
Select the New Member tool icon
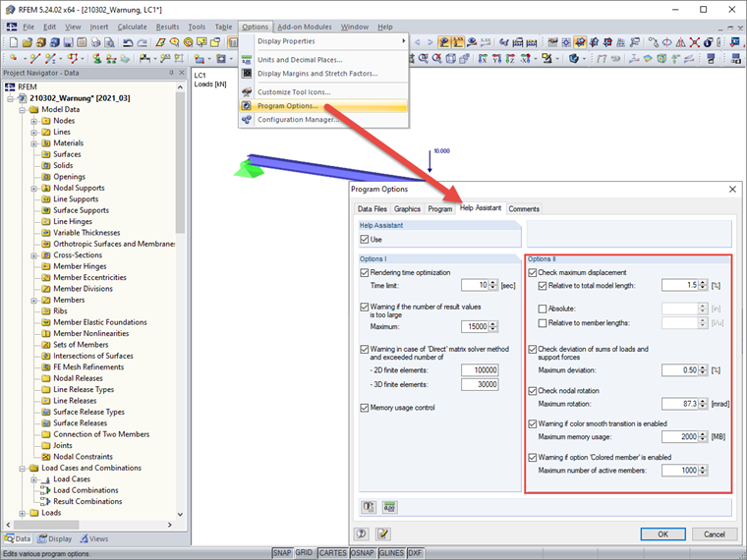coord(50,59)
